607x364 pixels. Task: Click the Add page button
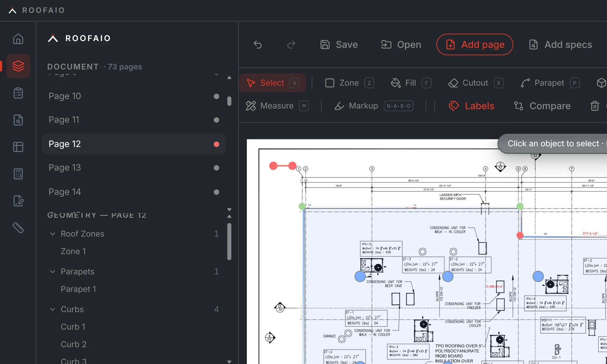[475, 45]
